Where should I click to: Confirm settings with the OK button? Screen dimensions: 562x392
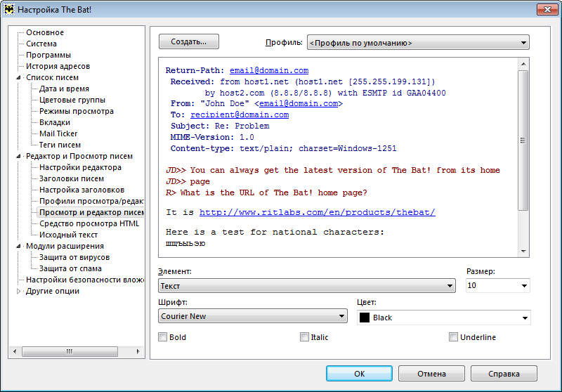[359, 374]
